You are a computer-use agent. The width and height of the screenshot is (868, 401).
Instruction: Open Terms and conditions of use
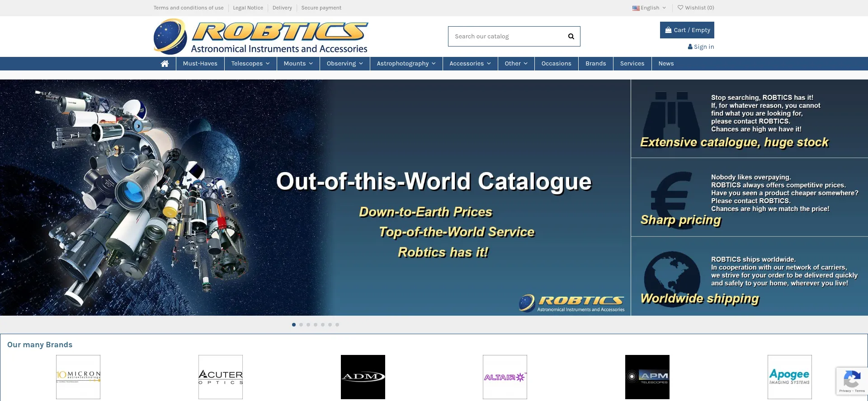click(x=189, y=8)
